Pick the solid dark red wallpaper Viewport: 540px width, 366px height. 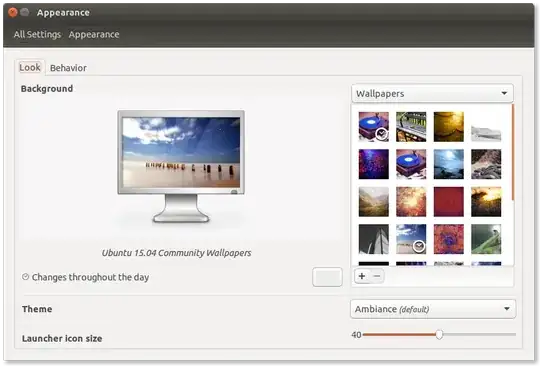coord(449,201)
